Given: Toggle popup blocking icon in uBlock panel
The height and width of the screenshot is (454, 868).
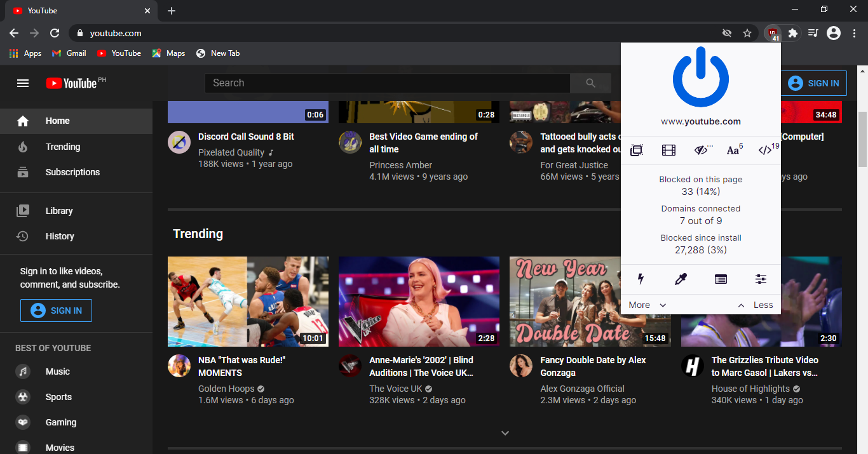Looking at the screenshot, I should coord(636,150).
